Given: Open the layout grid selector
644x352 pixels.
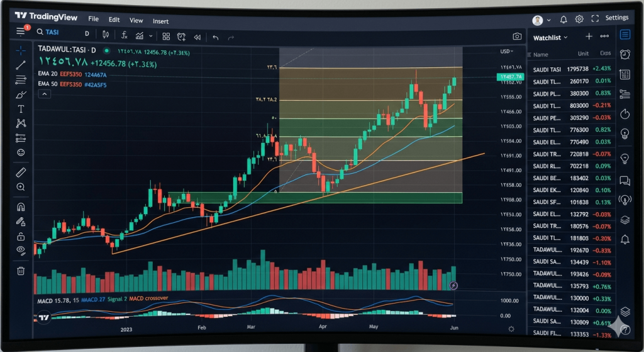Looking at the screenshot, I should point(166,37).
